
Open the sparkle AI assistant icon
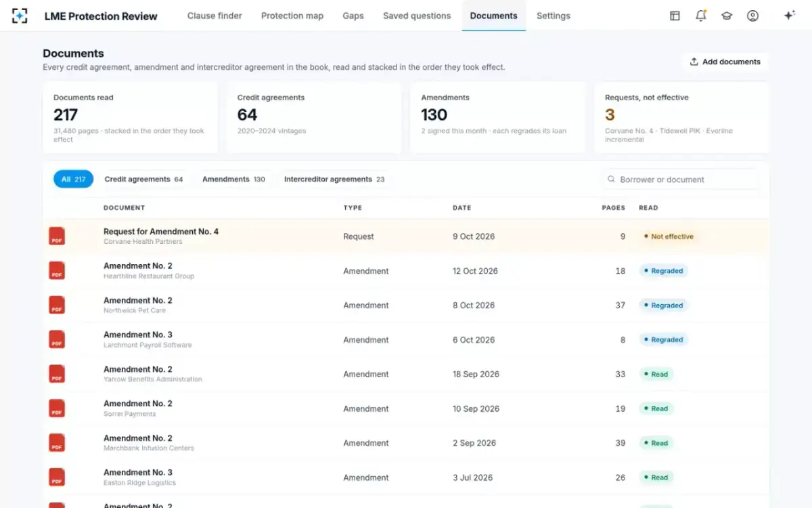pos(789,16)
